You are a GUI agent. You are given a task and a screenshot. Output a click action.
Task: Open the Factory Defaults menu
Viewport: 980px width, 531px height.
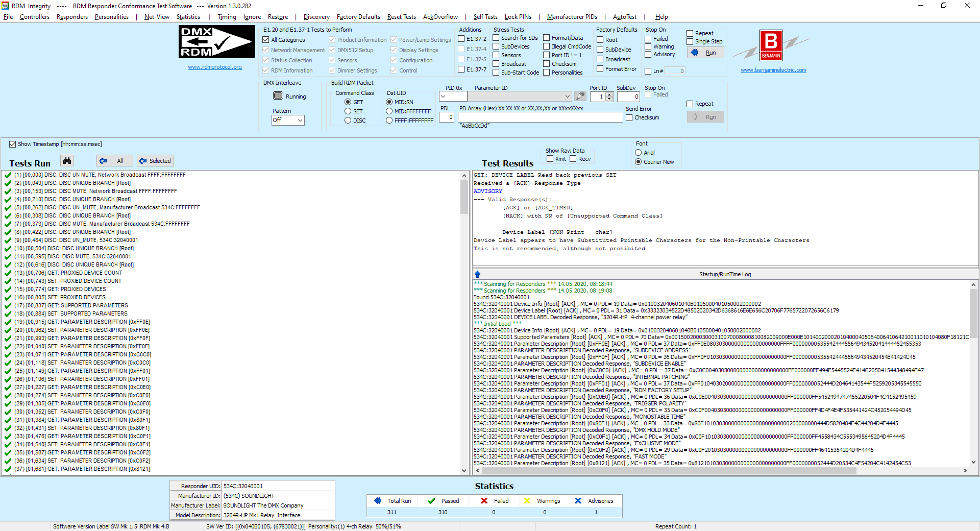[x=358, y=17]
